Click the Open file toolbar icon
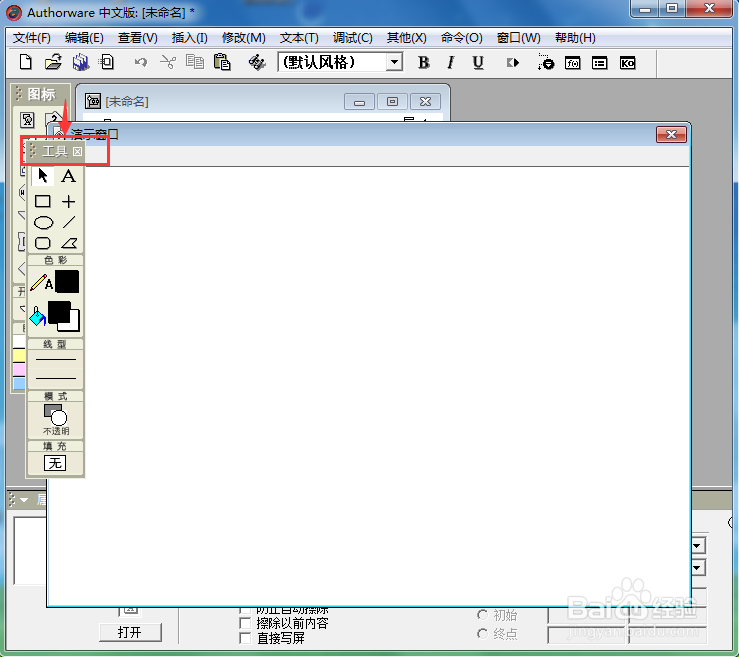 pyautogui.click(x=53, y=62)
